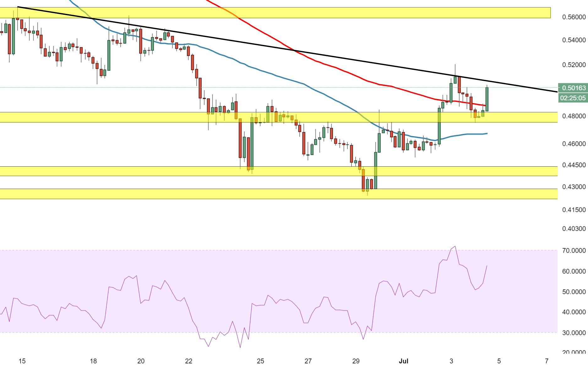Click the date label 29 on time axis
Viewport: 588px width, 365px height.
pyautogui.click(x=356, y=361)
